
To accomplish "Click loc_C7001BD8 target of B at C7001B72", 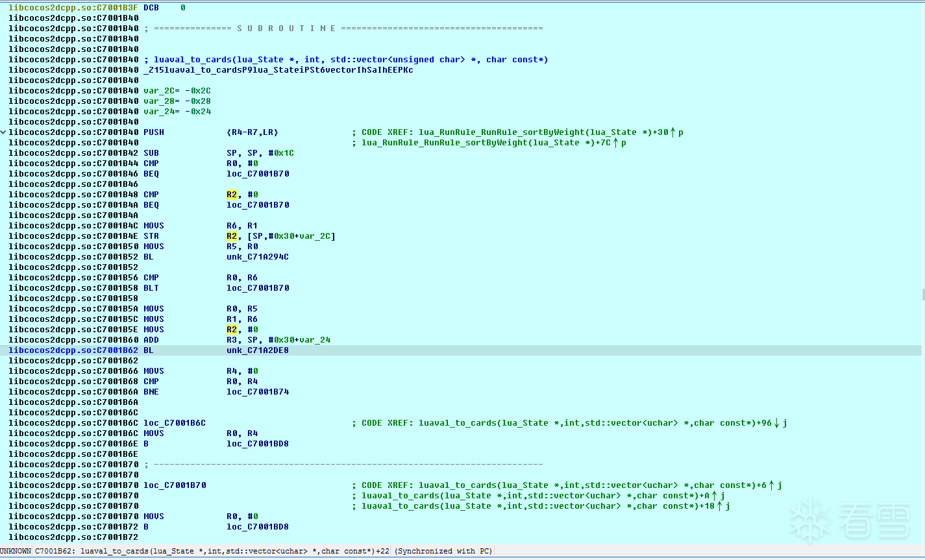I will 258,527.
